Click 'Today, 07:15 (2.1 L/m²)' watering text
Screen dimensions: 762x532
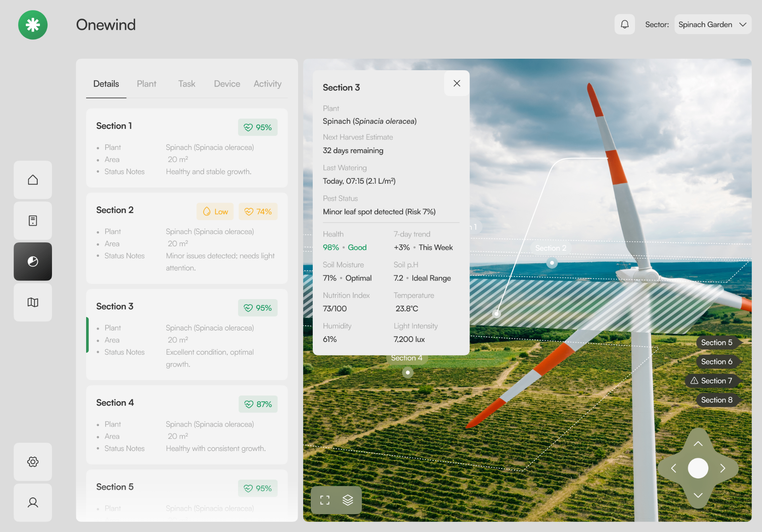(359, 181)
